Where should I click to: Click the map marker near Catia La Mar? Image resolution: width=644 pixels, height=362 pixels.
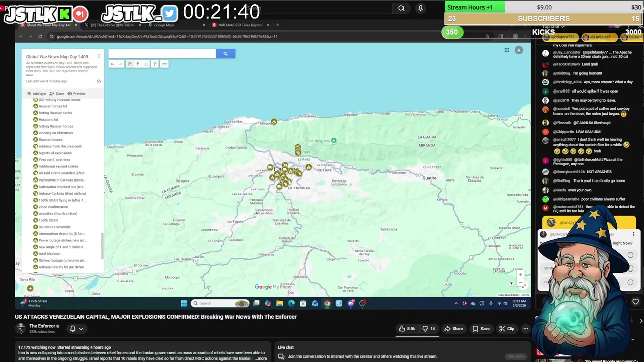tap(274, 122)
